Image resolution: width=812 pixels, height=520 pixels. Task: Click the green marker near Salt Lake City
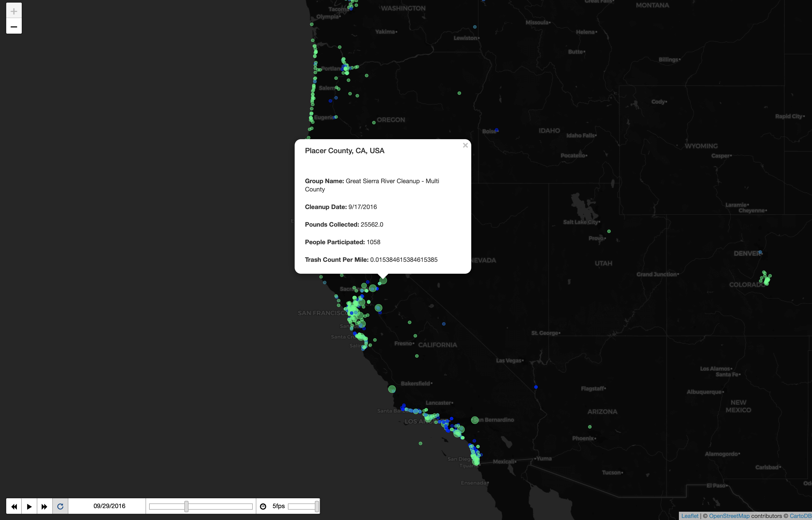pyautogui.click(x=608, y=231)
